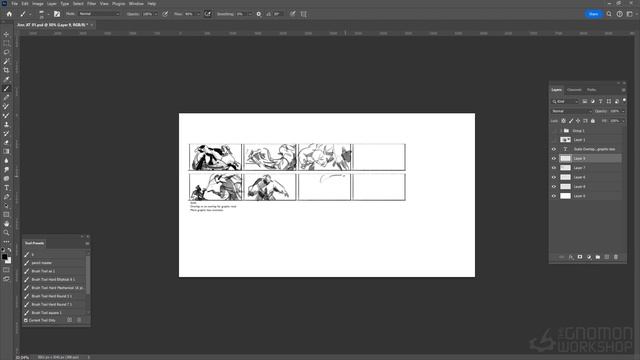Click the foreground color swatch
Image resolution: width=640 pixels, height=360 pixels.
click(4, 257)
